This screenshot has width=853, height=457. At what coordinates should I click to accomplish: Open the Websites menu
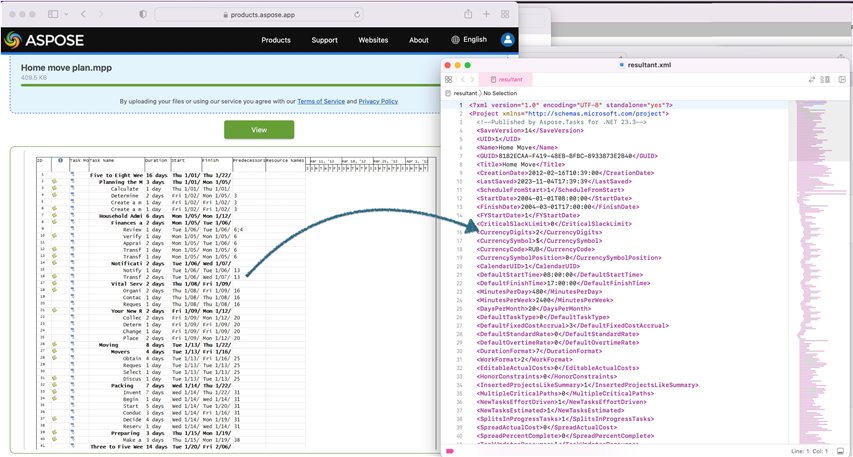pos(373,40)
